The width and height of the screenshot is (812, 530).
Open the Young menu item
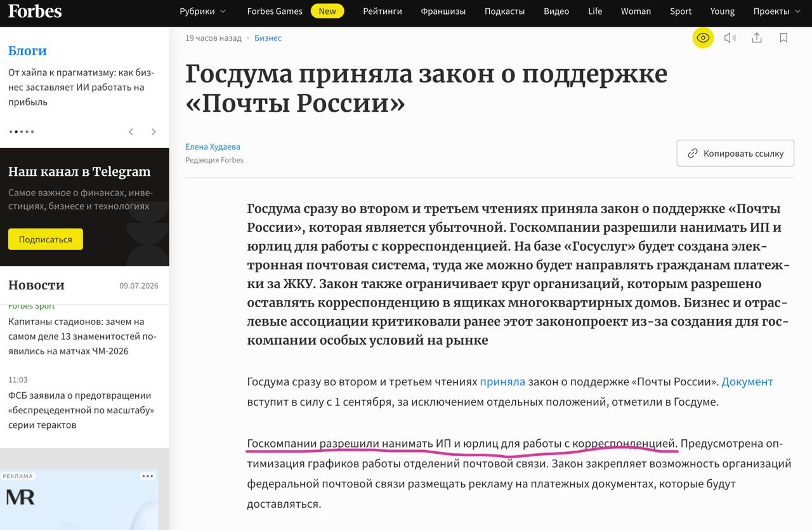pos(723,11)
